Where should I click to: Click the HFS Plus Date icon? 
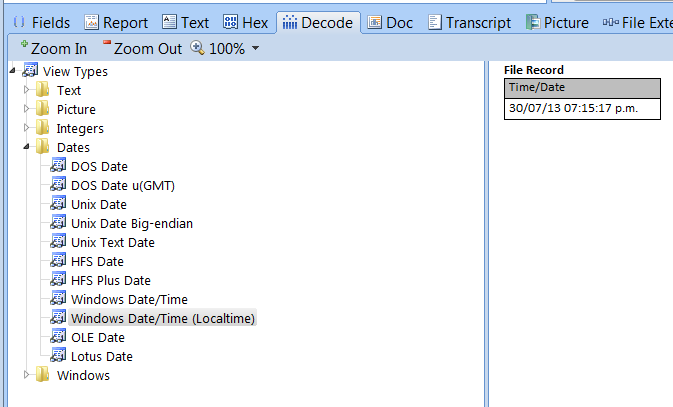(58, 279)
